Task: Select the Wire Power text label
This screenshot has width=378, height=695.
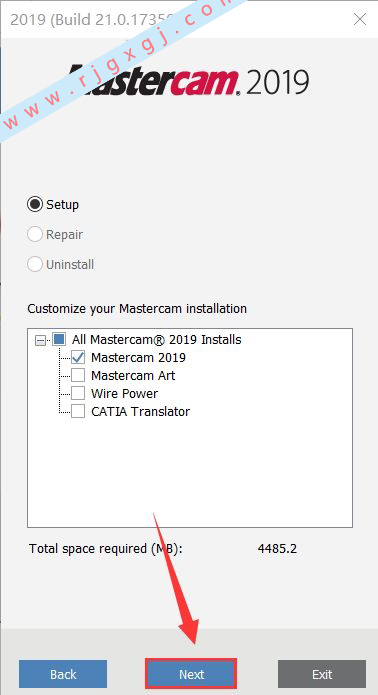Action: [125, 394]
